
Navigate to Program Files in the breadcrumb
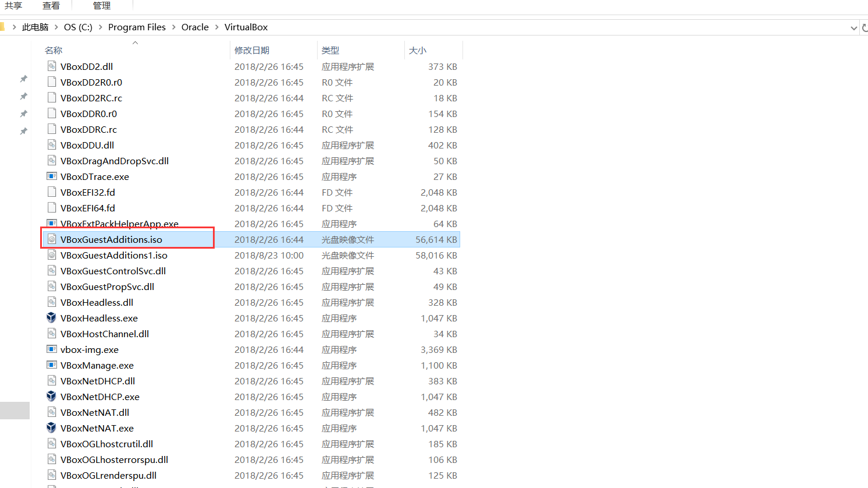point(137,27)
